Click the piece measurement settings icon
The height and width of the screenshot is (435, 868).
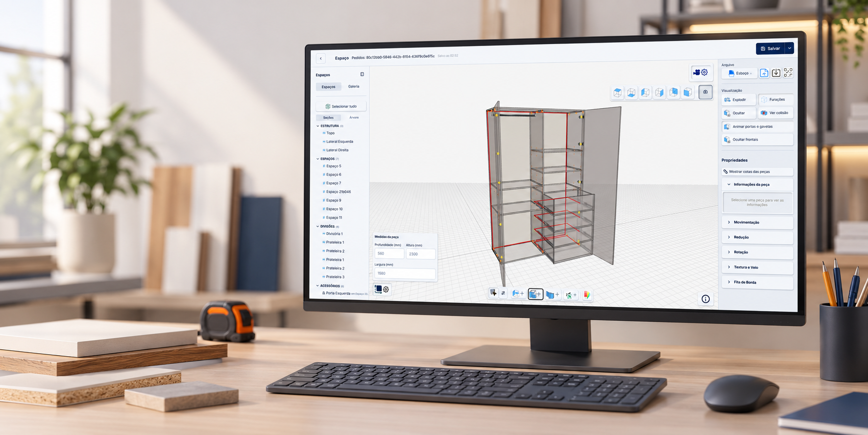tap(382, 290)
